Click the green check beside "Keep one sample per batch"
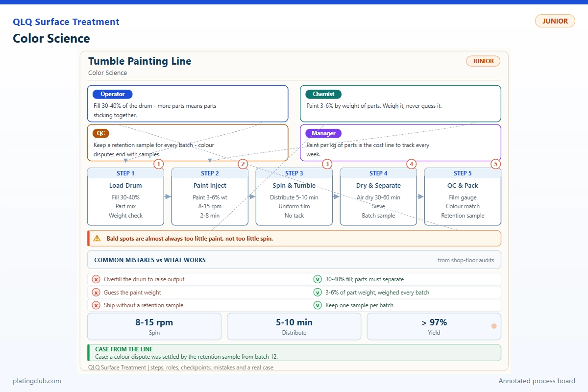The image size is (588, 392). point(318,305)
